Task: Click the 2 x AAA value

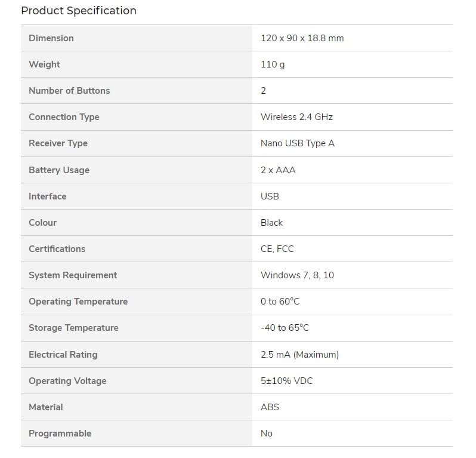Action: 278,170
